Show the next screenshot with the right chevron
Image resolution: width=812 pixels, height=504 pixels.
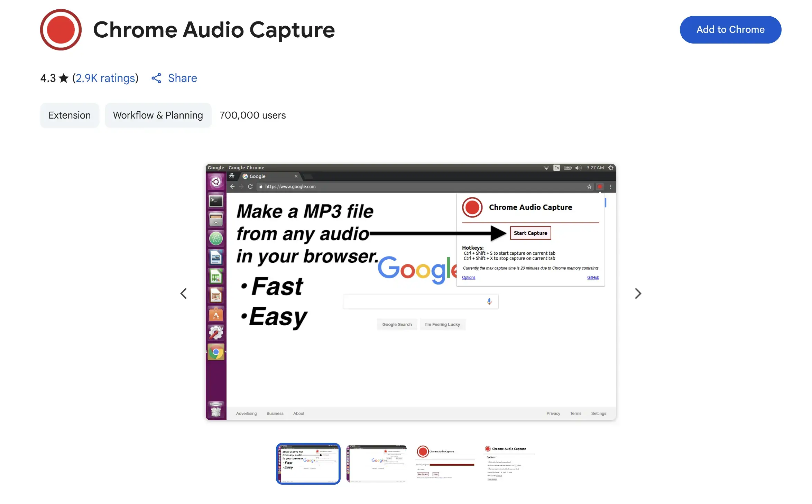tap(638, 293)
